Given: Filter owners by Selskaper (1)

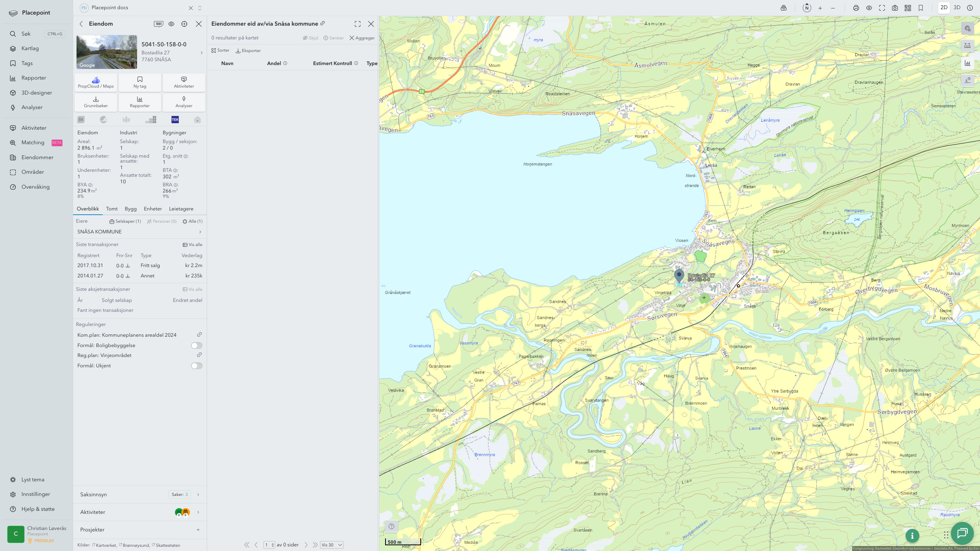Looking at the screenshot, I should tap(125, 221).
